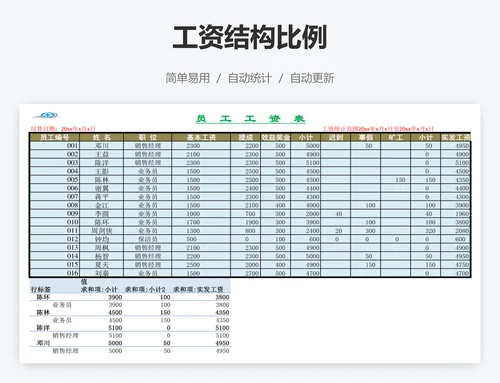The height and width of the screenshot is (383, 500).
Task: Select employee number cell 016
Action: pyautogui.click(x=55, y=273)
